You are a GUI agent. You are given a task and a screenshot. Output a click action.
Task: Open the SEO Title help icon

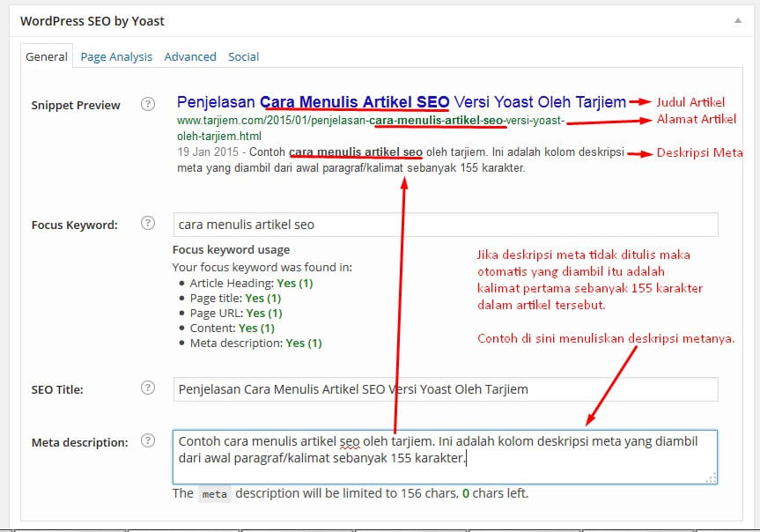tap(147, 388)
